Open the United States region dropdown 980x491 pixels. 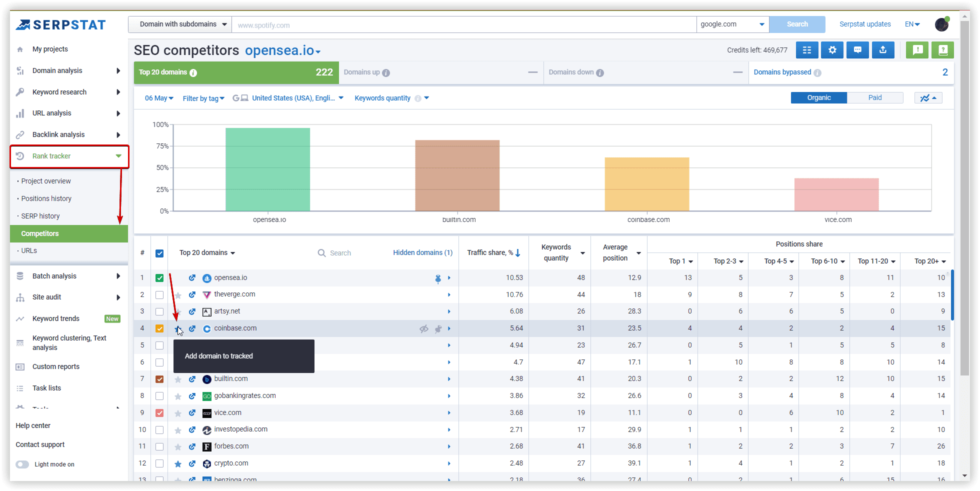coord(297,98)
